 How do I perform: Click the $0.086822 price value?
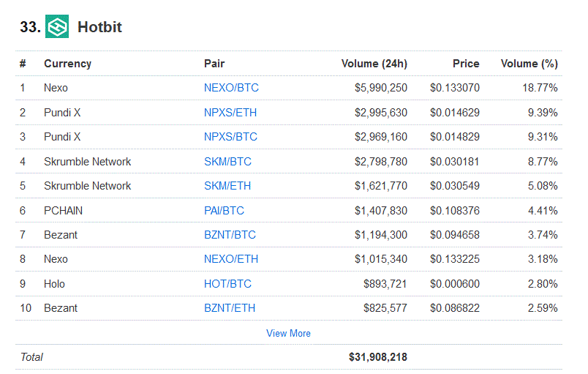coord(455,308)
